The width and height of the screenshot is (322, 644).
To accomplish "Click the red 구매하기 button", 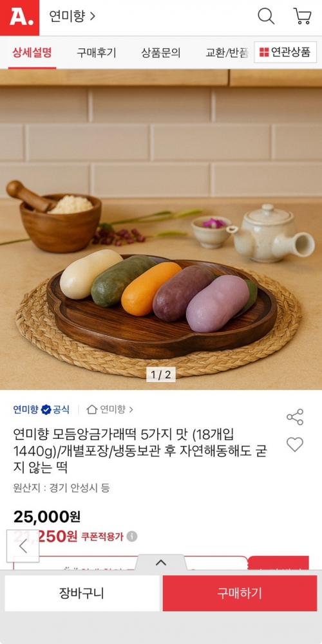I will point(240,593).
